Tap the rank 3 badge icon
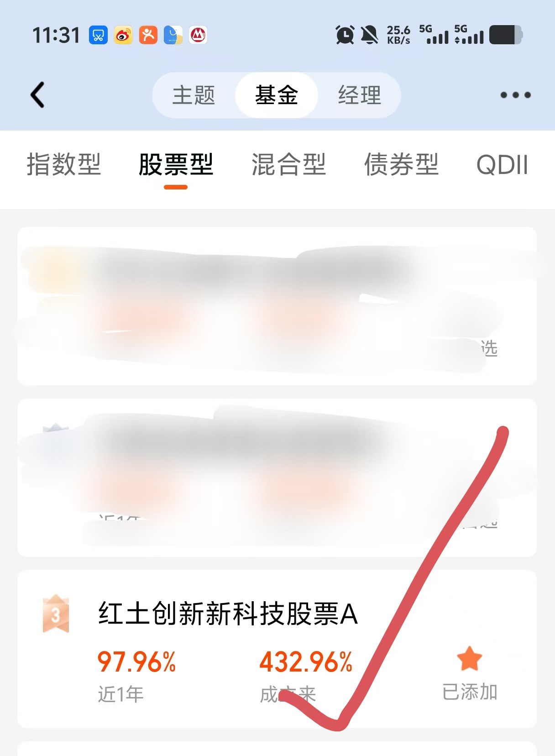 tap(56, 614)
